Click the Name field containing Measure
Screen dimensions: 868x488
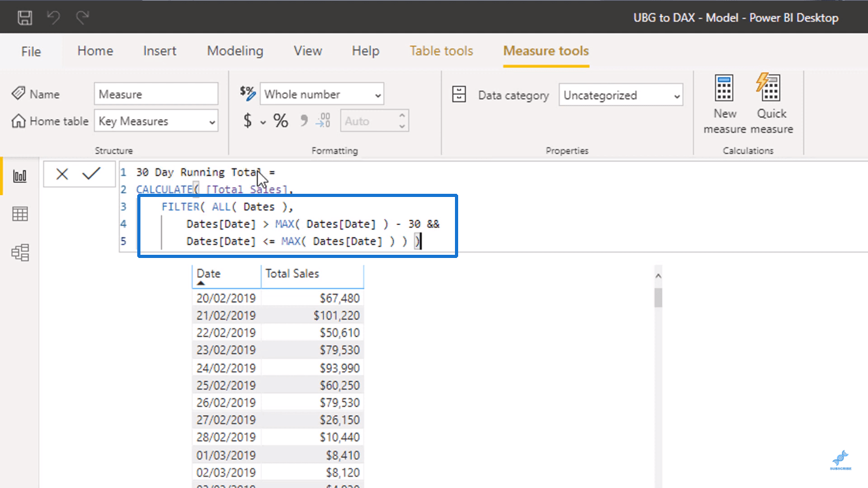click(156, 94)
